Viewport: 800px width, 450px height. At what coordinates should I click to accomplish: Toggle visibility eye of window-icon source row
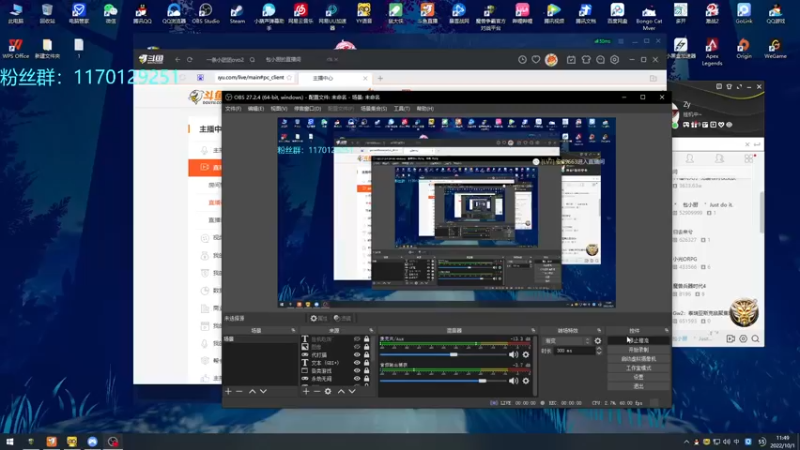pos(357,371)
